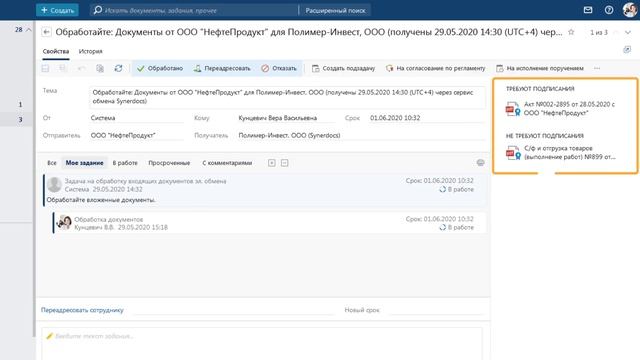Image resolution: width=640 pixels, height=360 pixels.
Task: Select the Обработка документов thread entry
Action: pyautogui.click(x=270, y=223)
